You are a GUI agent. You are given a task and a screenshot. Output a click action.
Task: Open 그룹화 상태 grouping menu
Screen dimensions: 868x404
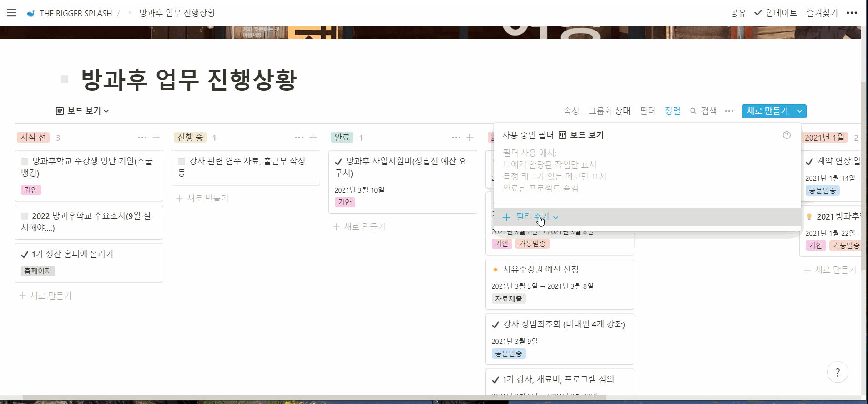610,111
